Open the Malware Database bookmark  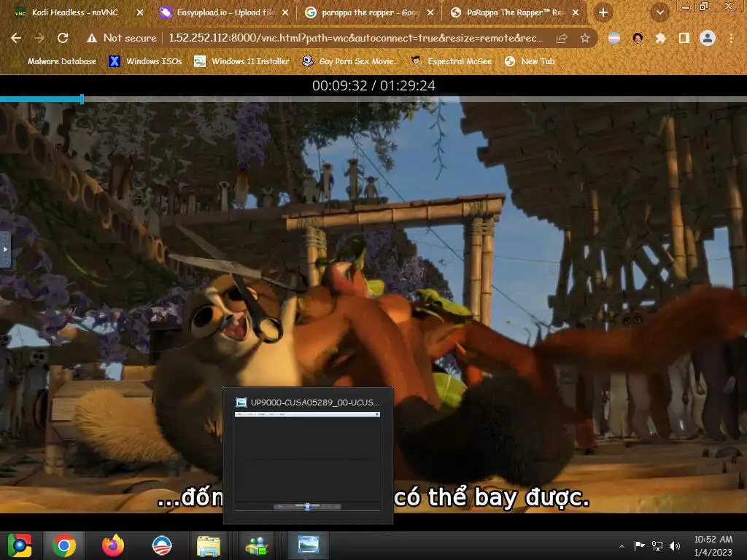coord(55,61)
